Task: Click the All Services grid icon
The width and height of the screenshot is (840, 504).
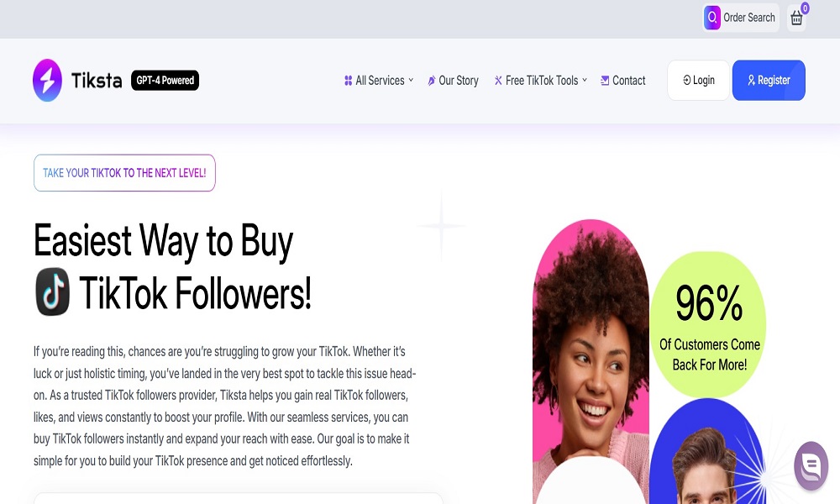Action: click(349, 81)
